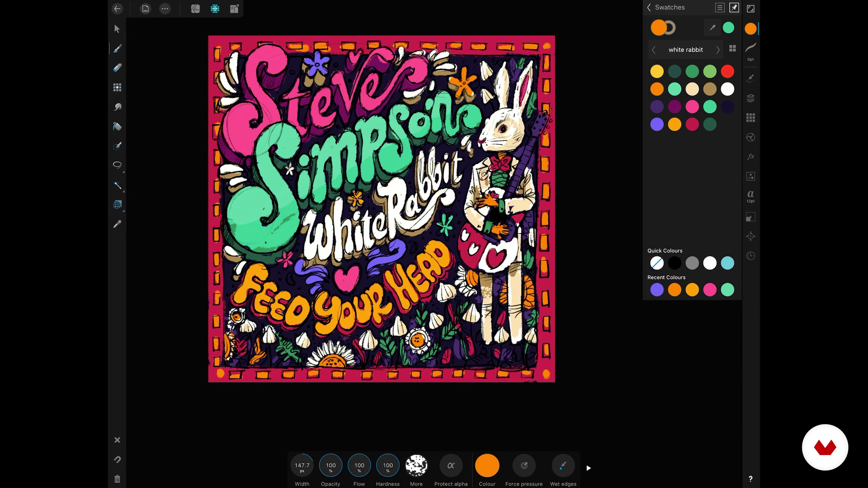Open the History studio panel
This screenshot has height=488, width=868.
(x=750, y=256)
